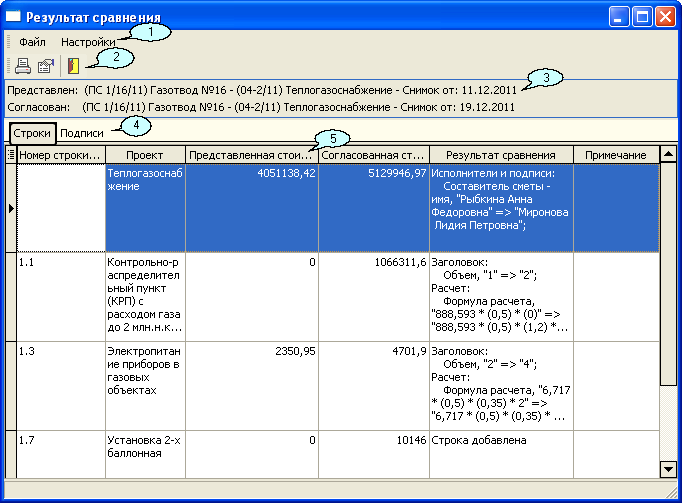Select the Строки tab
682x503 pixels.
(x=32, y=133)
